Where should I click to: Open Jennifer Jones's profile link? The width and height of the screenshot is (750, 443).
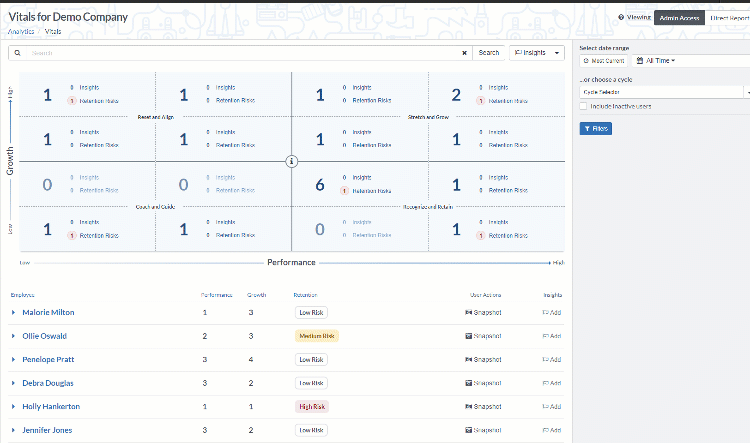(x=47, y=430)
